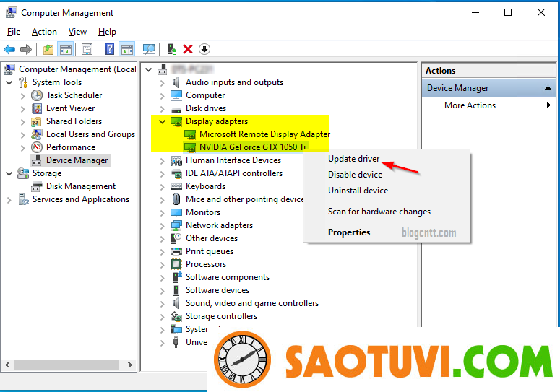Collapse the root computer node
The width and height of the screenshot is (560, 392).
[x=149, y=69]
